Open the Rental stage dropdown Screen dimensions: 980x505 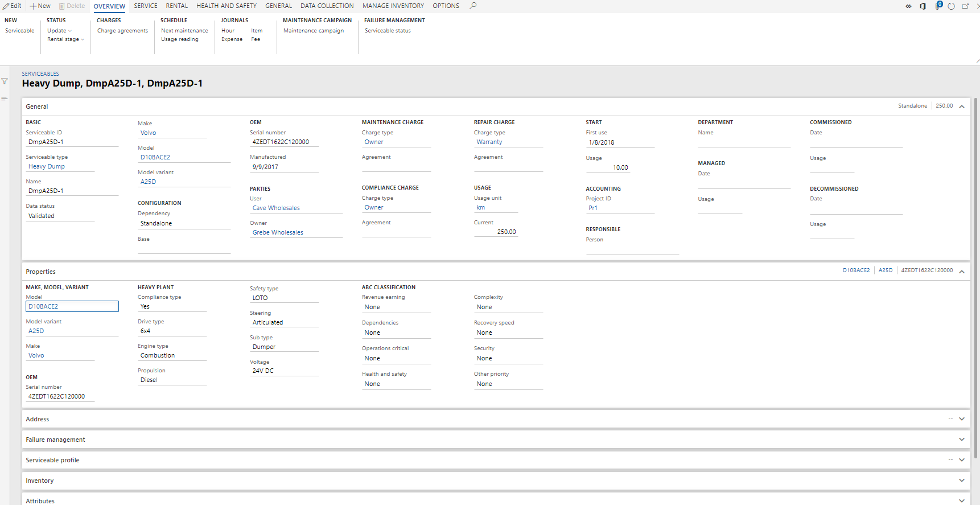tap(65, 39)
